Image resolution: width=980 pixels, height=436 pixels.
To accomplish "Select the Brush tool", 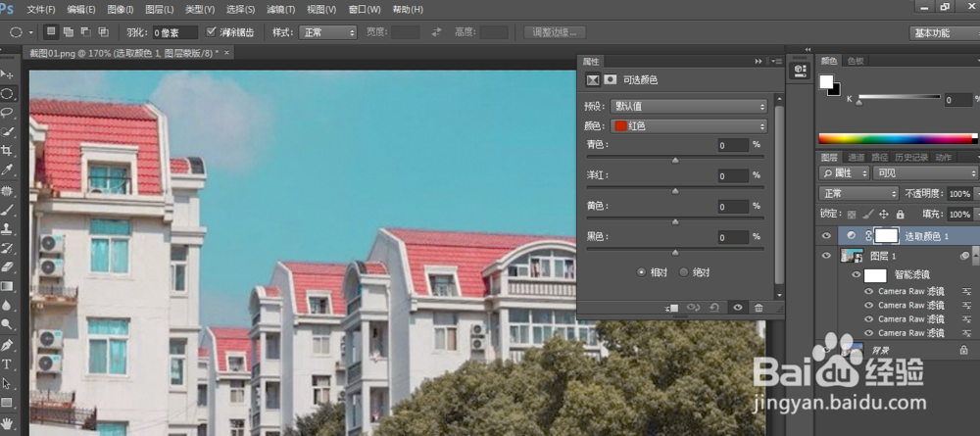I will [x=8, y=210].
